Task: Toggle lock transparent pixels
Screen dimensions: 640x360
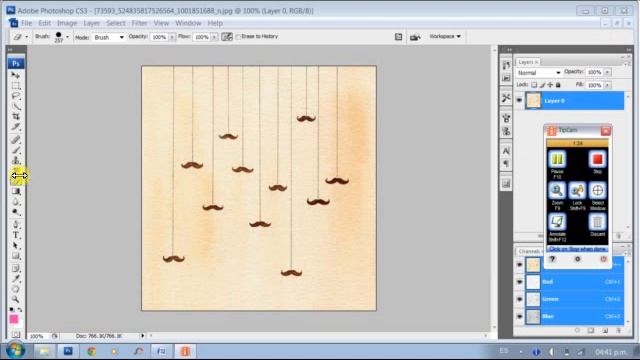Action: (534, 85)
